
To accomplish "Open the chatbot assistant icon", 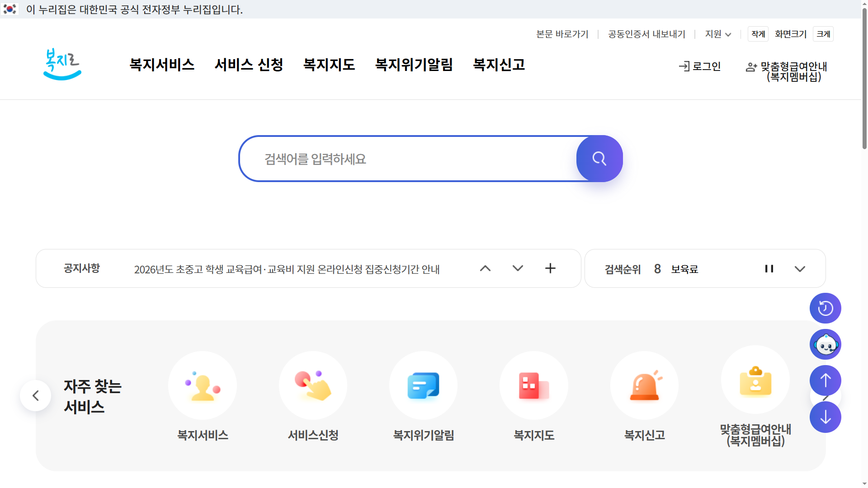I will tap(825, 344).
